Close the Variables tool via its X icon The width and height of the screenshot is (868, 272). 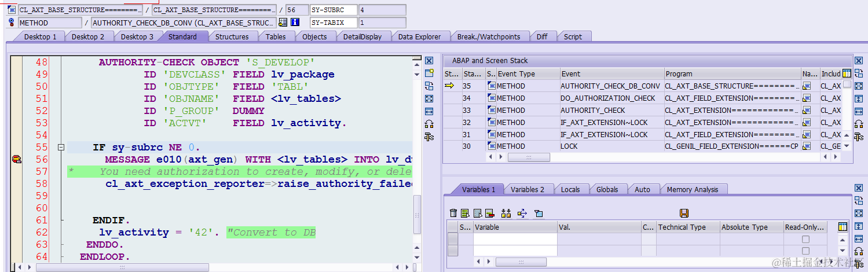[859, 188]
